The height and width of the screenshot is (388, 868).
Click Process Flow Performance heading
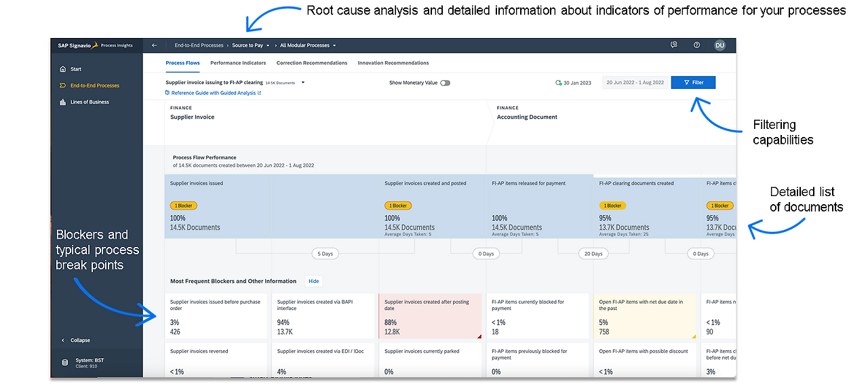205,157
